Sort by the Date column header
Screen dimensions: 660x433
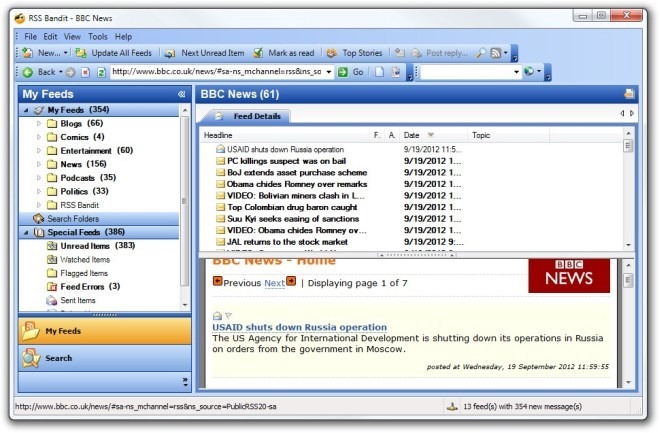(433, 135)
